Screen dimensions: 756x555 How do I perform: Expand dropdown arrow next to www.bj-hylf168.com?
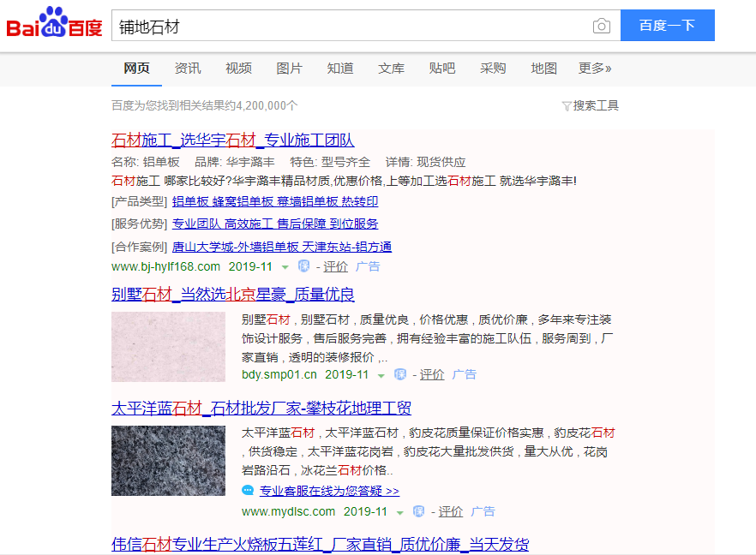tap(285, 267)
